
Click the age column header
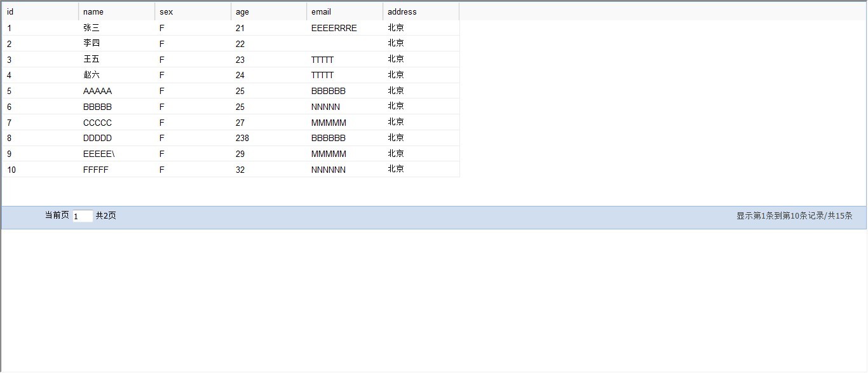click(268, 11)
